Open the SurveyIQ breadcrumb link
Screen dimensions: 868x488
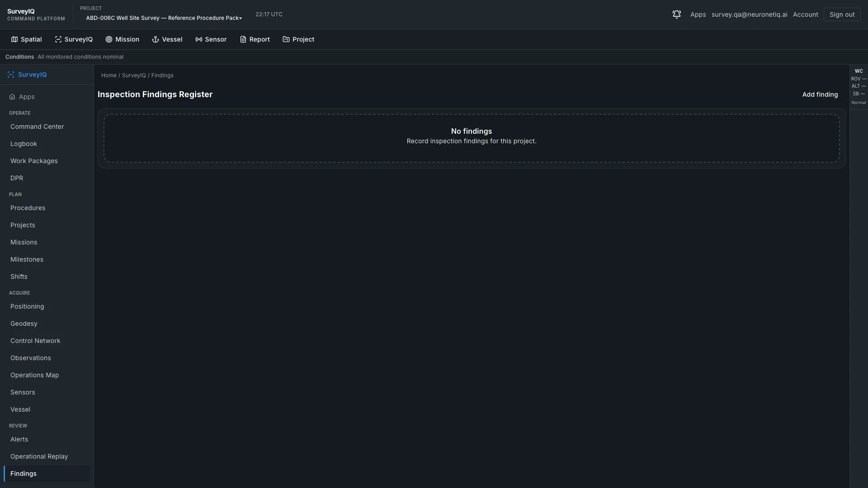click(134, 75)
